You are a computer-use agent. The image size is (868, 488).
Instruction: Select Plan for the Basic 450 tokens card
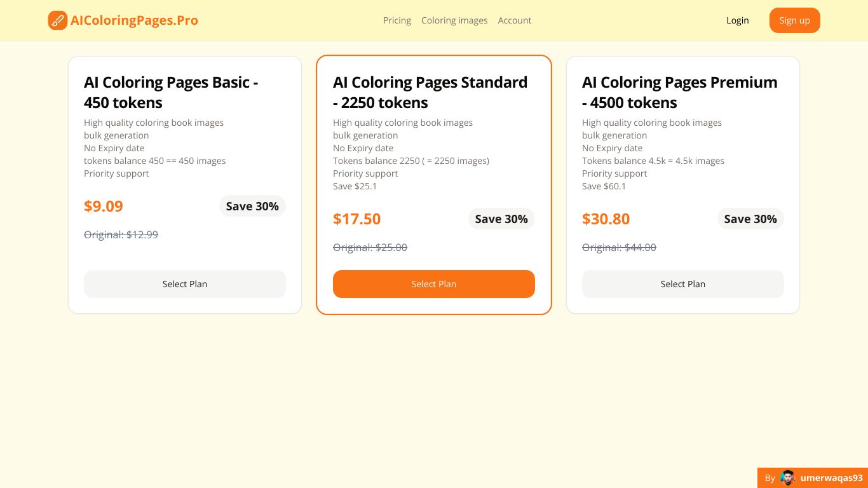tap(185, 284)
